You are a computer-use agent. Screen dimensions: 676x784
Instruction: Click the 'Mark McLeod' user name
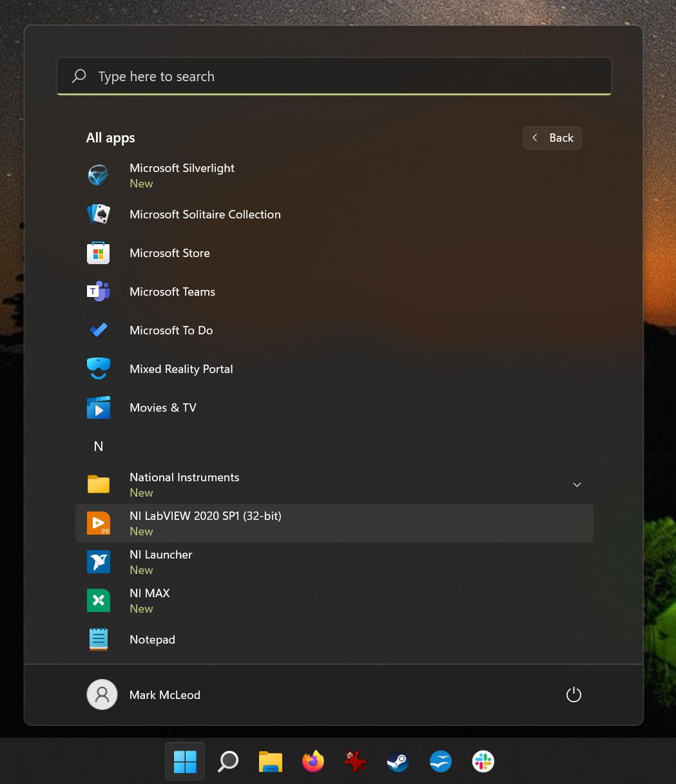pyautogui.click(x=165, y=695)
